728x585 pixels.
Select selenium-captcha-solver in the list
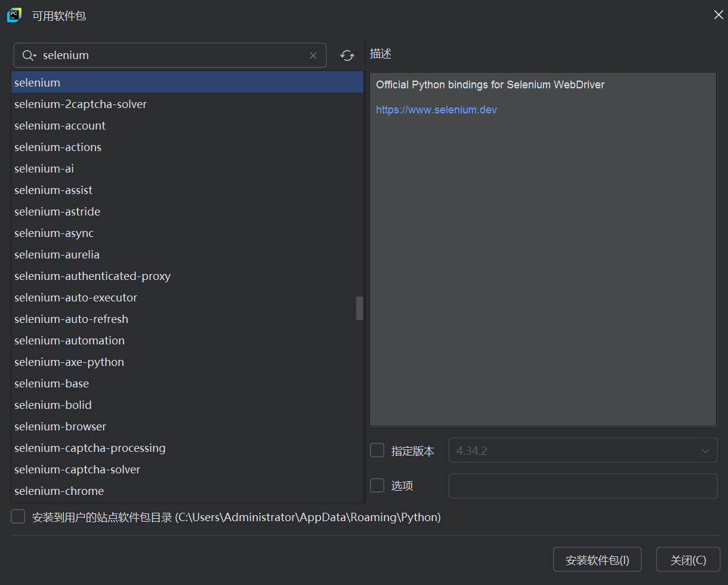(x=187, y=469)
